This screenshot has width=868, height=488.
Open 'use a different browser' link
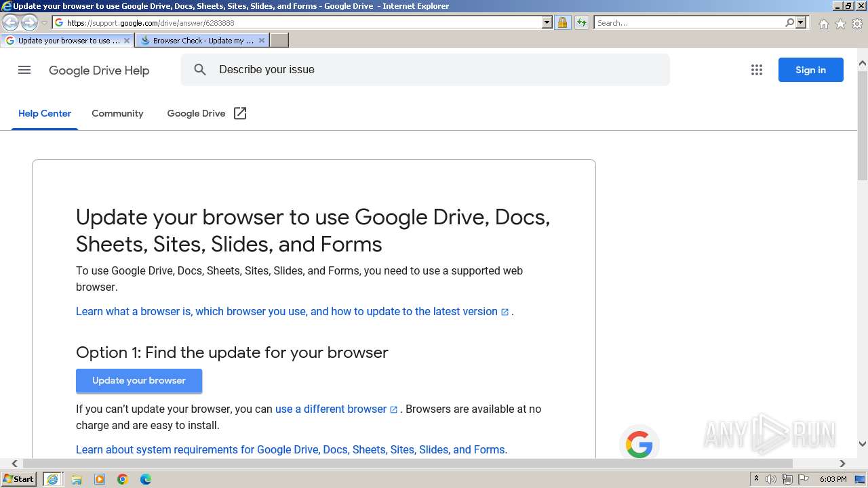pos(336,409)
